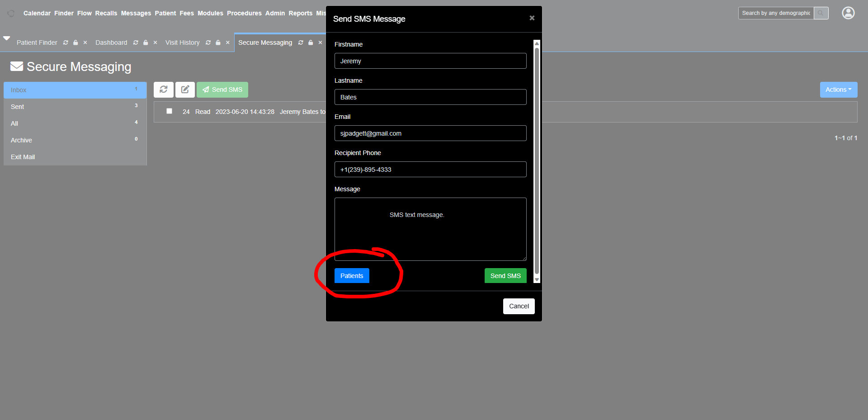Click the search magnifier icon
Image resolution: width=868 pixels, height=420 pixels.
point(821,13)
